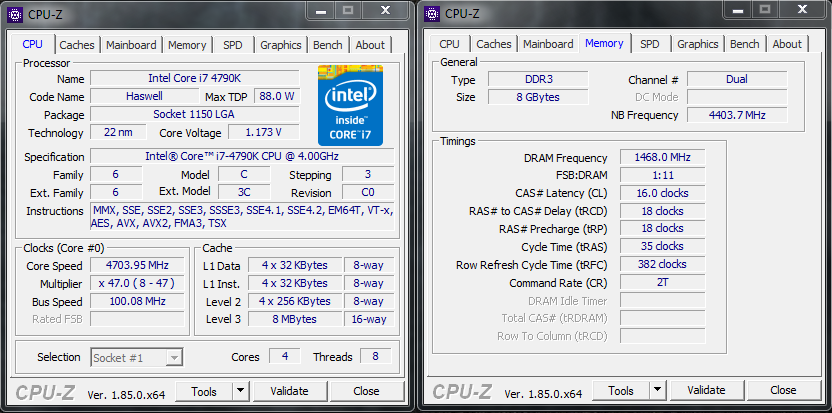Open Caches tab in right window
Screen dimensions: 832x413
493,44
